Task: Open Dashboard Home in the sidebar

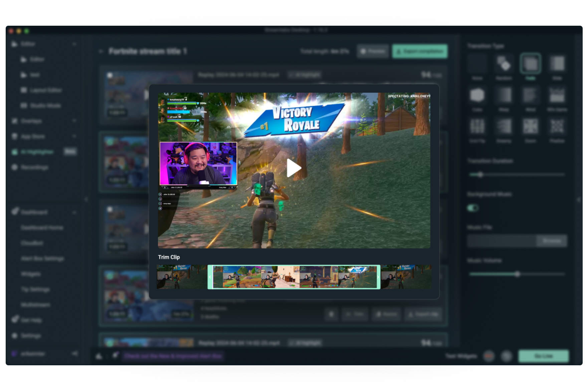Action: (42, 227)
